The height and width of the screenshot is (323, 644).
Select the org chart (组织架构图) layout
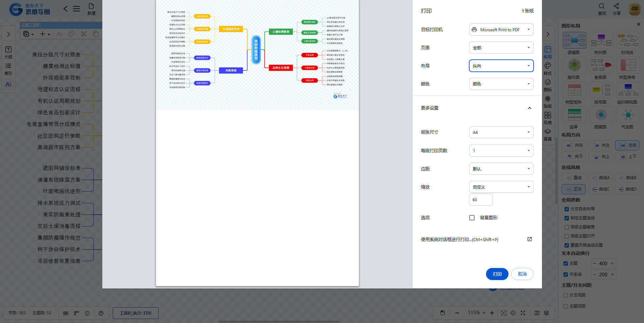(628, 90)
